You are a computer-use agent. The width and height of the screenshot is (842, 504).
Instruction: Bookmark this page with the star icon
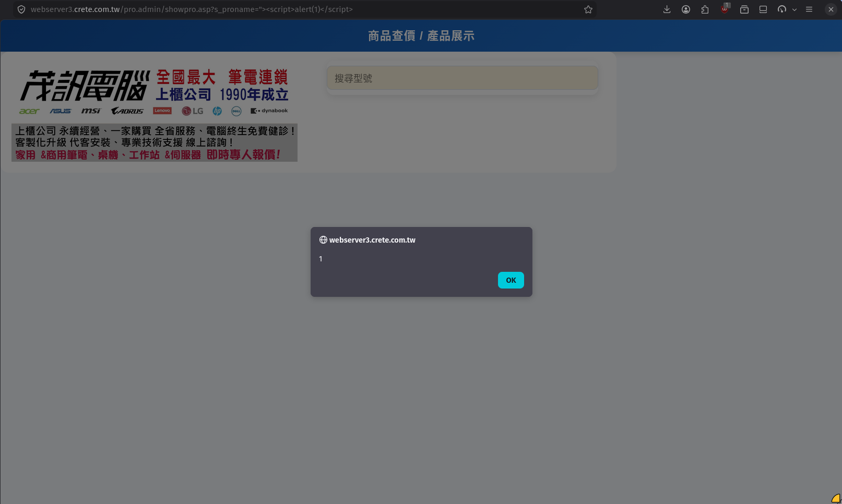pyautogui.click(x=588, y=9)
